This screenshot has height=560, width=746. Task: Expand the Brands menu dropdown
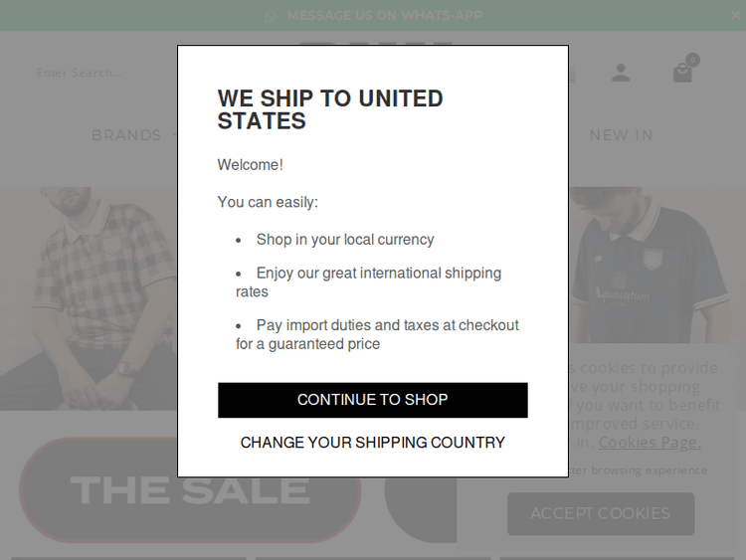pyautogui.click(x=134, y=135)
